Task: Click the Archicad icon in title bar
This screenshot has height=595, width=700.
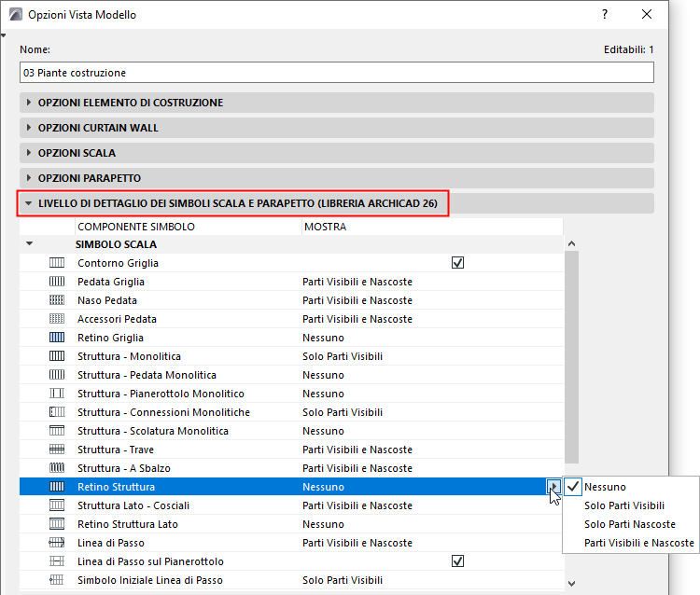Action: coord(16,15)
